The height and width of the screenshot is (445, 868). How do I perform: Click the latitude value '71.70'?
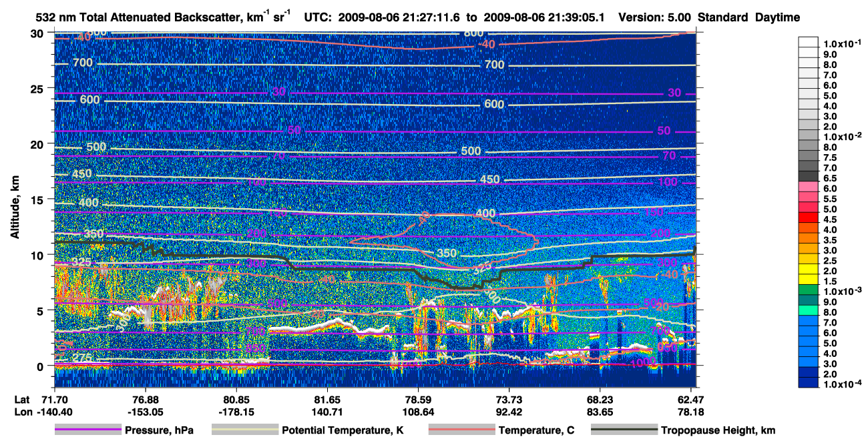click(54, 399)
